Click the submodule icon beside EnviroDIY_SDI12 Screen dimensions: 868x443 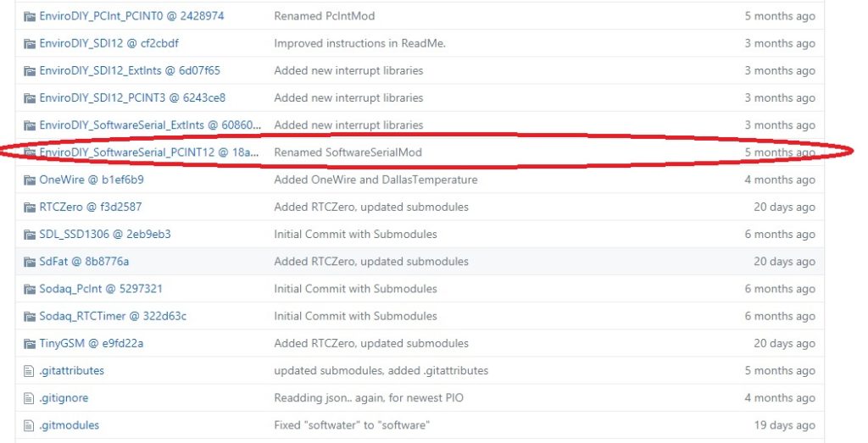coord(30,43)
